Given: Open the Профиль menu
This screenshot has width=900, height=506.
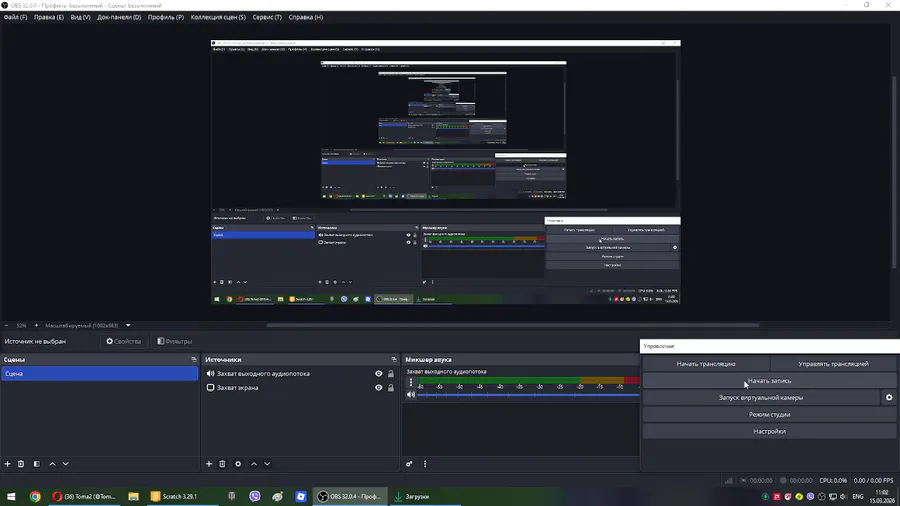Looking at the screenshot, I should pos(166,17).
